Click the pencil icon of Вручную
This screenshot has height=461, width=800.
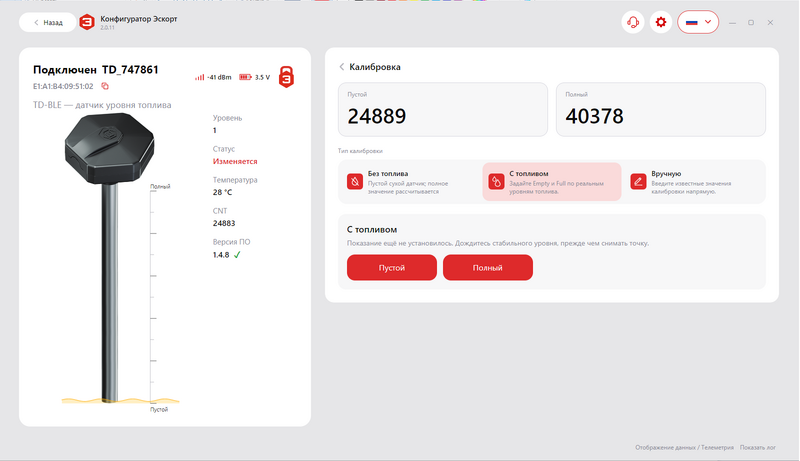point(638,182)
